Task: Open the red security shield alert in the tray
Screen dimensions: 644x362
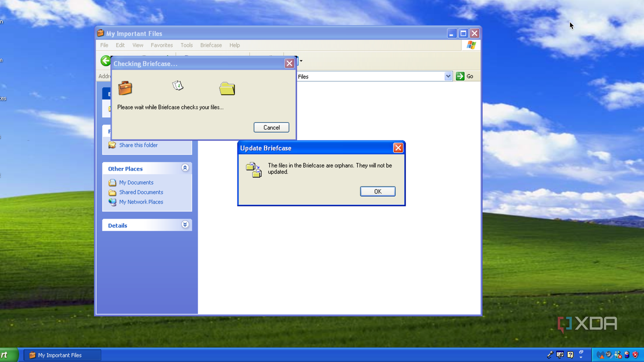Action: [635, 355]
